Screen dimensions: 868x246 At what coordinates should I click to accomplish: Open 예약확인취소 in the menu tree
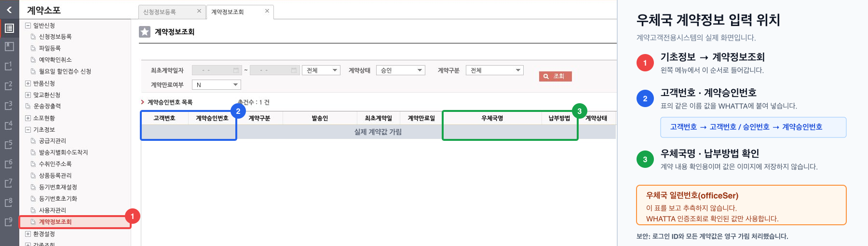click(x=55, y=60)
